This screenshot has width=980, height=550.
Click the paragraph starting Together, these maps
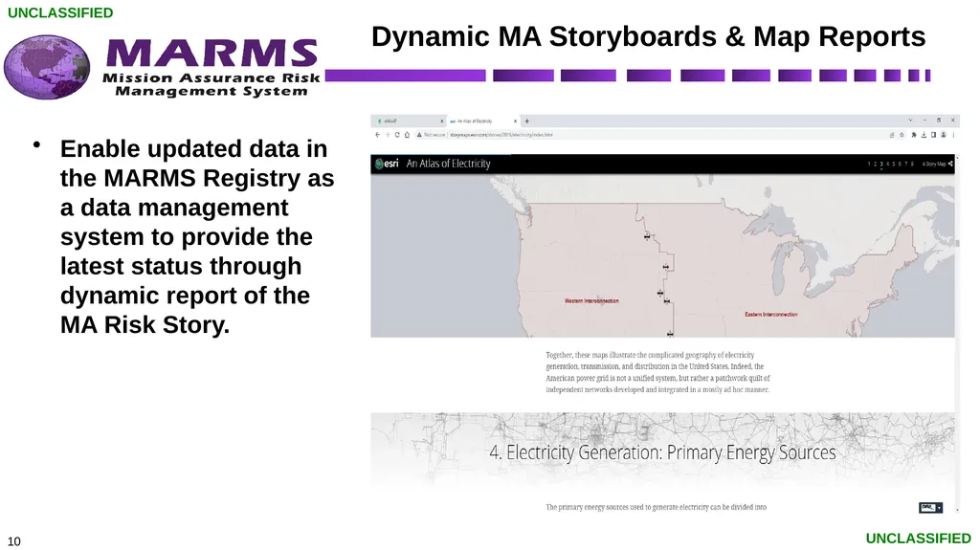pyautogui.click(x=657, y=372)
